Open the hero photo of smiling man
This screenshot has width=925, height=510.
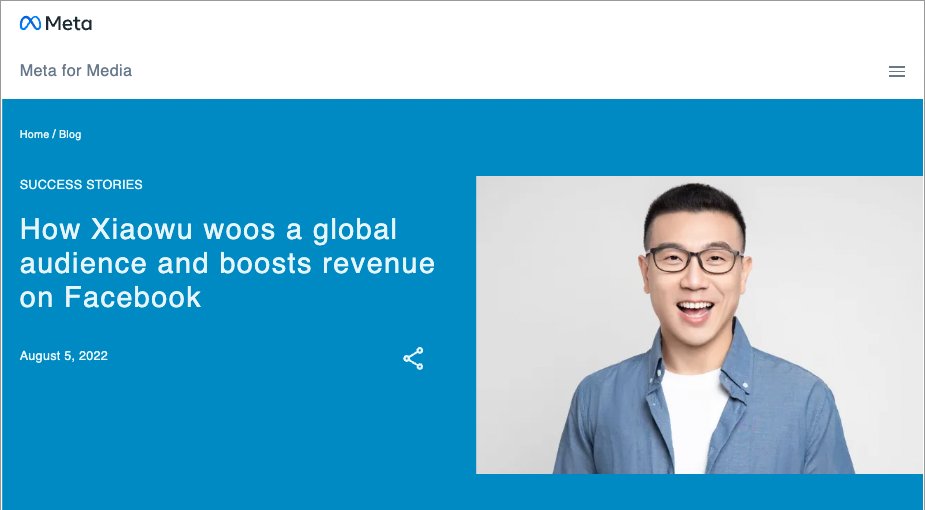point(700,325)
